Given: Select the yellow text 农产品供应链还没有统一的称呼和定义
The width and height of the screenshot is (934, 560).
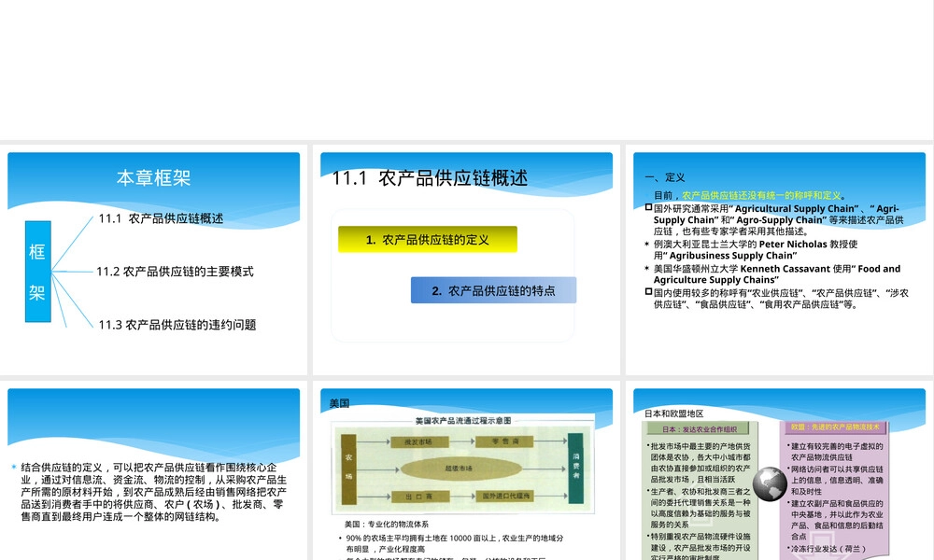Looking at the screenshot, I should (x=761, y=195).
